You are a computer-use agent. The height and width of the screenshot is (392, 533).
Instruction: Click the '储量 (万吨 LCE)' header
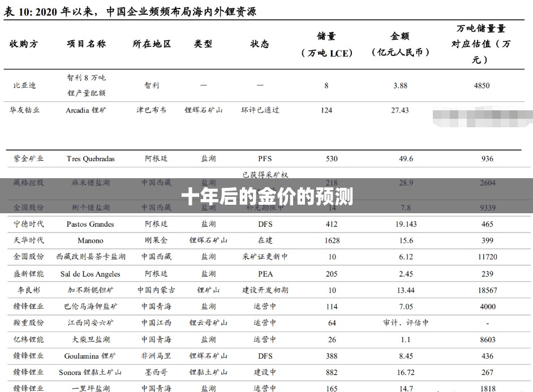click(x=326, y=45)
